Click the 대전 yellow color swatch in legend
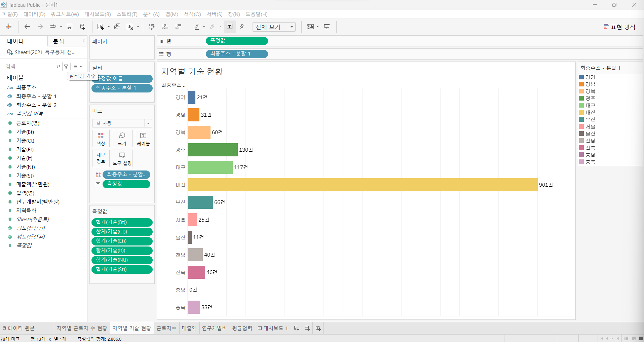644x342 pixels. coord(581,112)
